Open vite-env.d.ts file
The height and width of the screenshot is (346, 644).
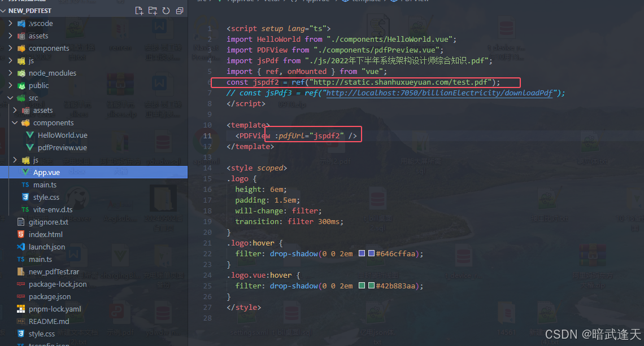(x=53, y=209)
